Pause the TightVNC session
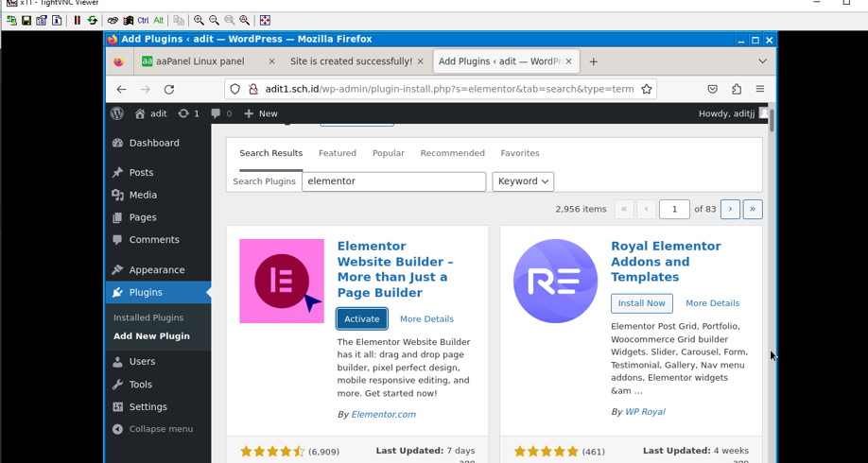868x463 pixels. point(77,21)
